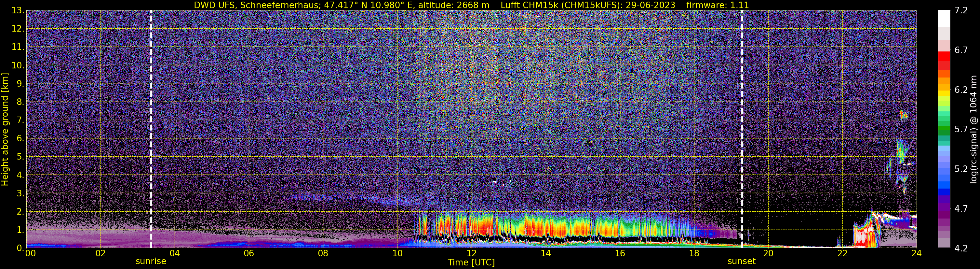Click the x-axis tick label '20'
Viewport: 980px width, 269px height.
click(x=768, y=253)
